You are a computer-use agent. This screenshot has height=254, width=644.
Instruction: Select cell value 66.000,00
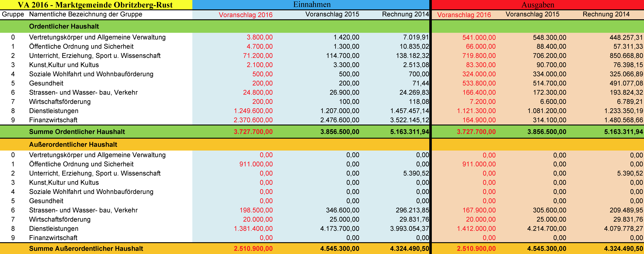click(481, 47)
